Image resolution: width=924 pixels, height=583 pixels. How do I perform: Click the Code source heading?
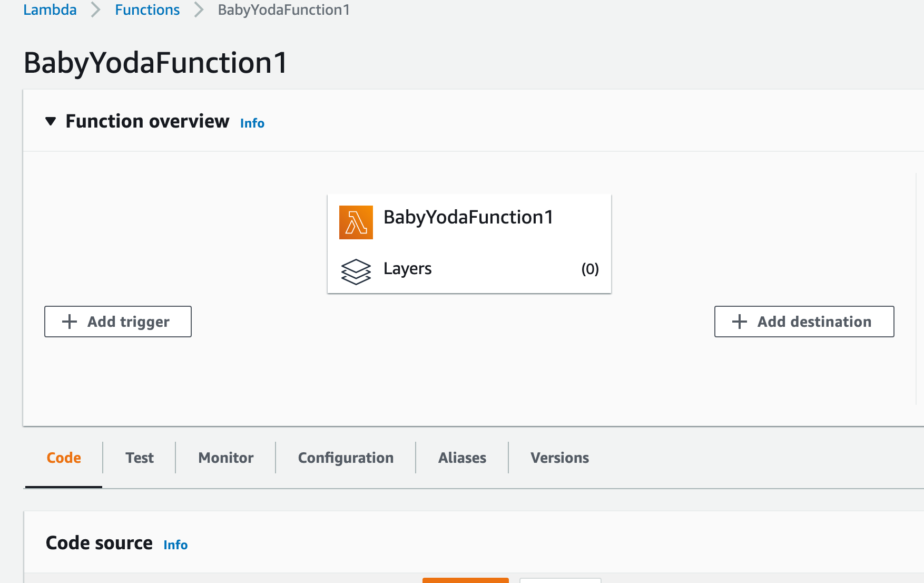99,543
